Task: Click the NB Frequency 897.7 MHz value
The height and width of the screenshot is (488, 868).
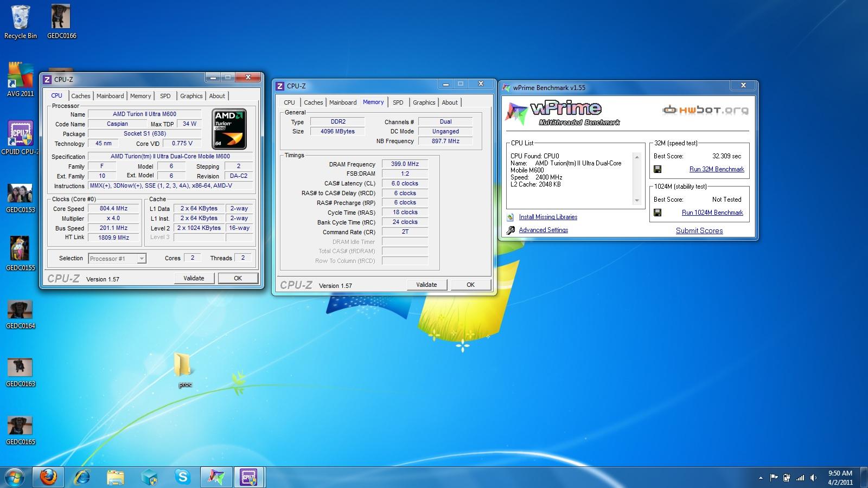Action: coord(446,141)
